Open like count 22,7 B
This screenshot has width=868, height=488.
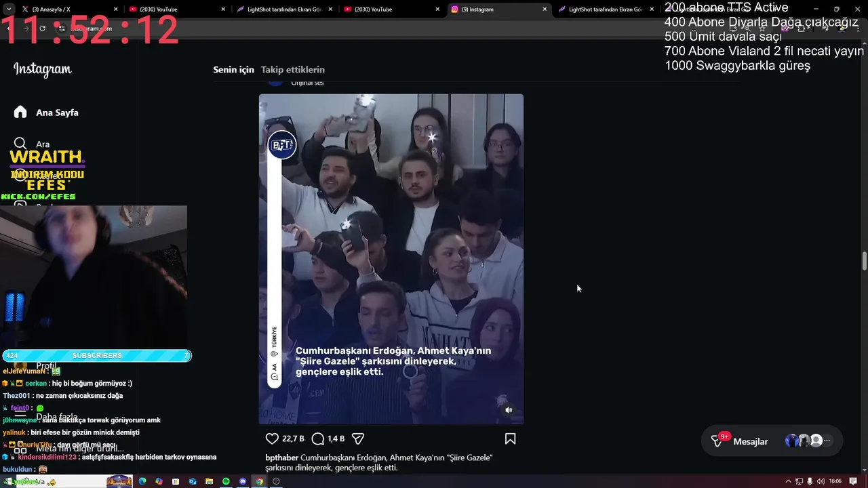tap(293, 439)
